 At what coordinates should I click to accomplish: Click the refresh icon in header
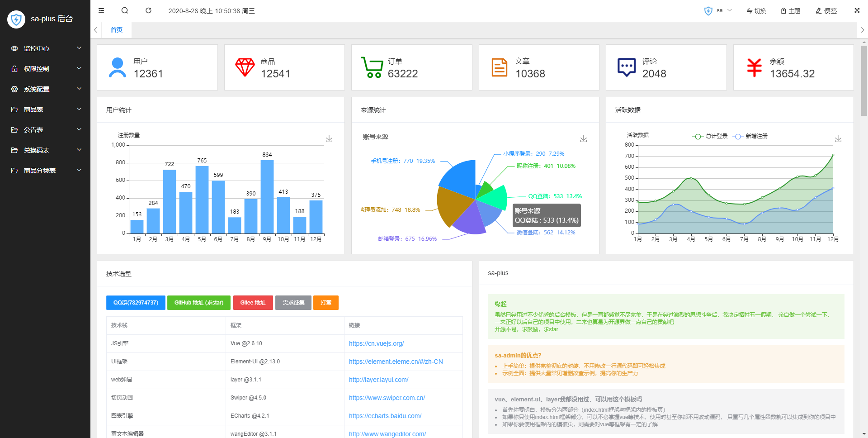(x=148, y=10)
